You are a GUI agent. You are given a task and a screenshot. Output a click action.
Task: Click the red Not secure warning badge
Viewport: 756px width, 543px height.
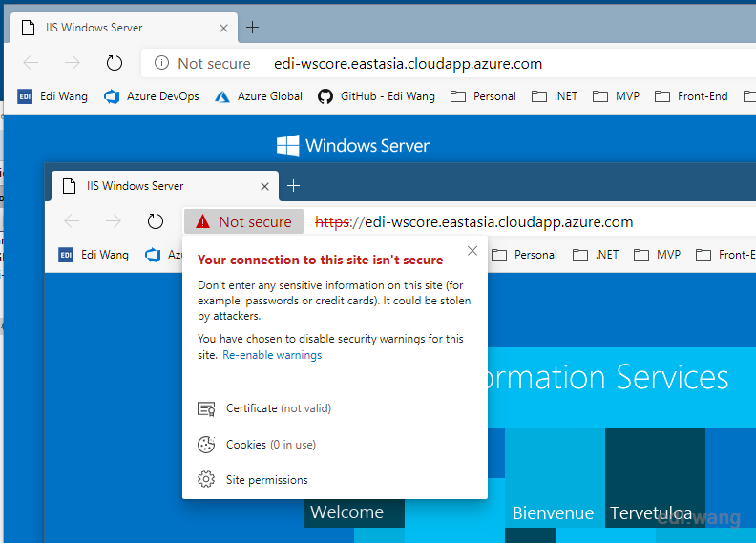coord(243,221)
